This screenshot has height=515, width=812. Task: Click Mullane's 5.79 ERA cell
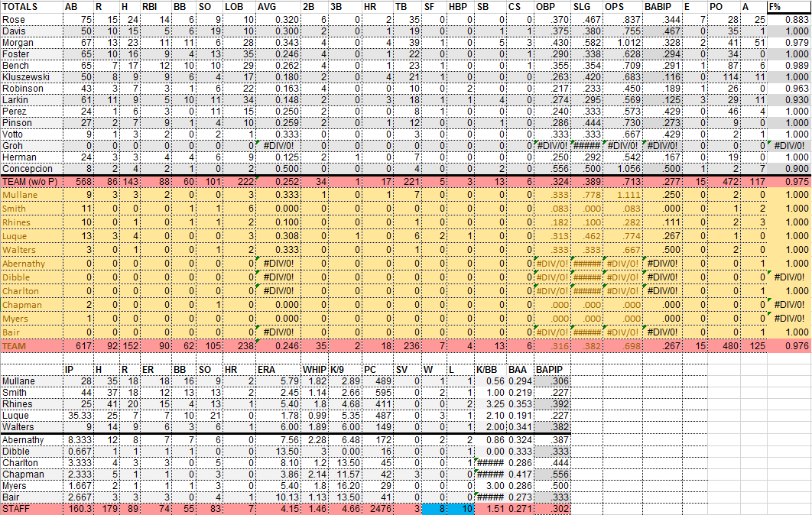click(278, 381)
